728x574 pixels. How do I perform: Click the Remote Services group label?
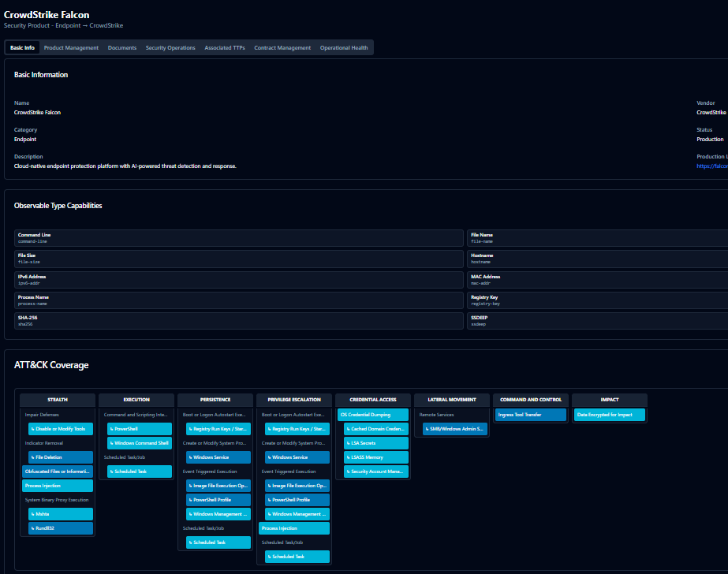[x=436, y=415]
